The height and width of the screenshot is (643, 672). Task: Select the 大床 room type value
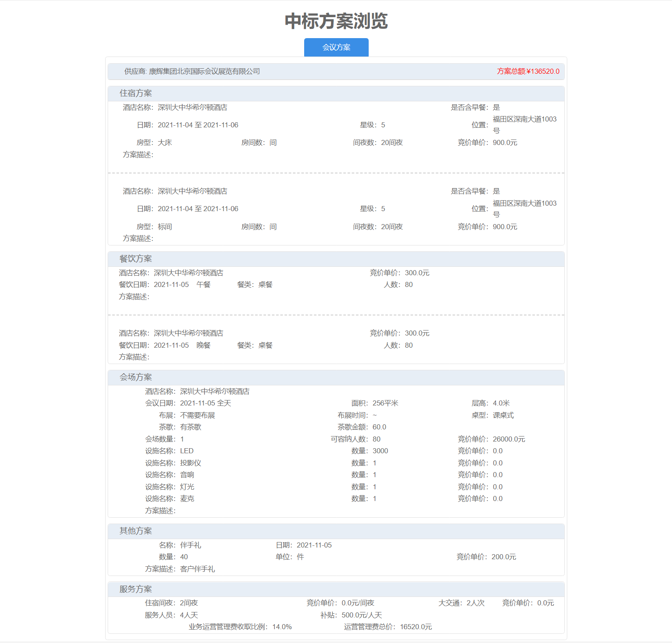165,143
